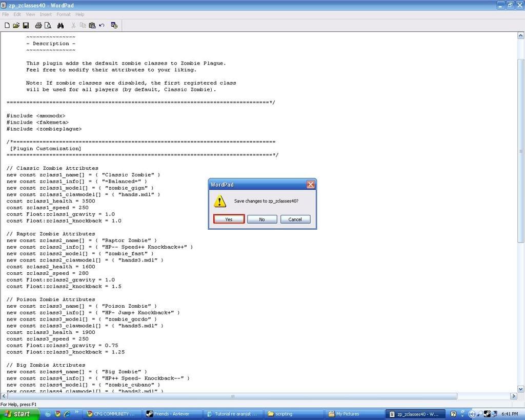Switch to CFG COMMUNITY taskbar window

pyautogui.click(x=111, y=414)
